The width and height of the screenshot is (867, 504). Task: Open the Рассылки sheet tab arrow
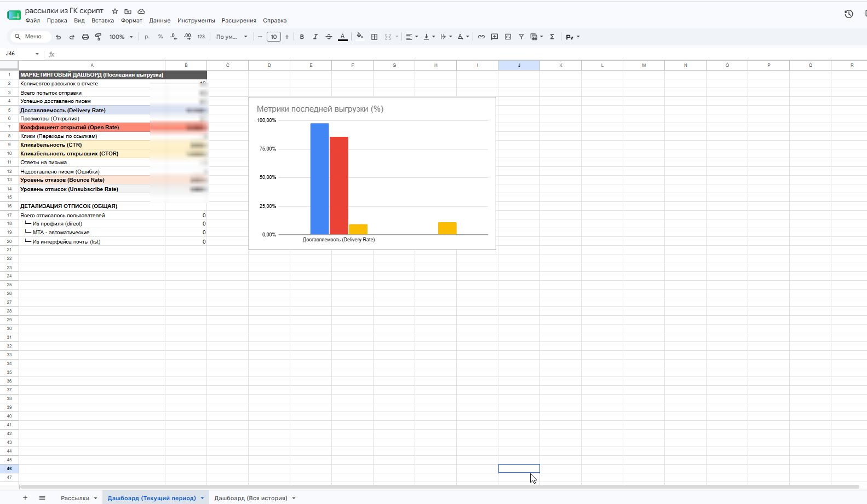95,498
